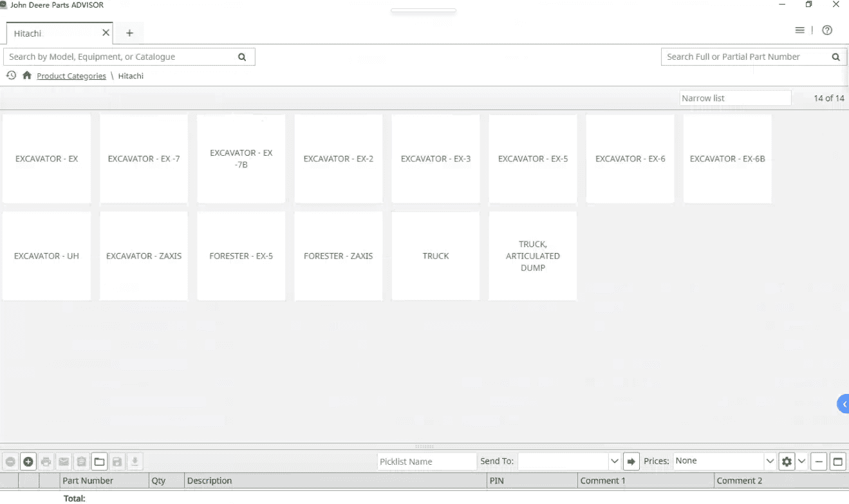Open the history clock icon in breadcrumb
Image resolution: width=849 pixels, height=504 pixels.
pos(11,75)
